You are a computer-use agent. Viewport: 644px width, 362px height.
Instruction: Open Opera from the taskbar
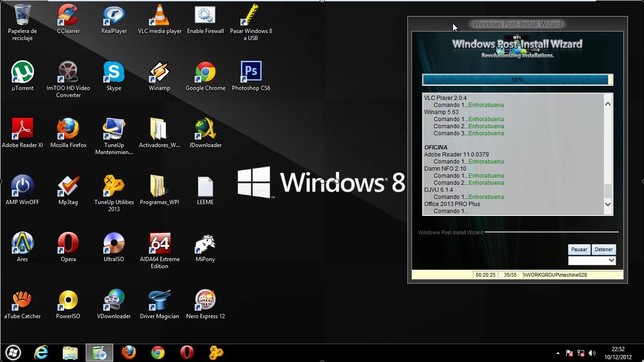187,353
